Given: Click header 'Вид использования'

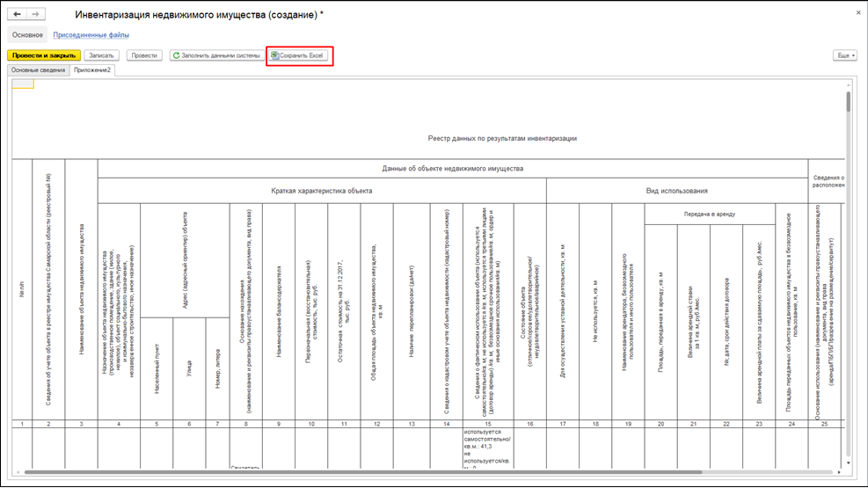Looking at the screenshot, I should 676,191.
